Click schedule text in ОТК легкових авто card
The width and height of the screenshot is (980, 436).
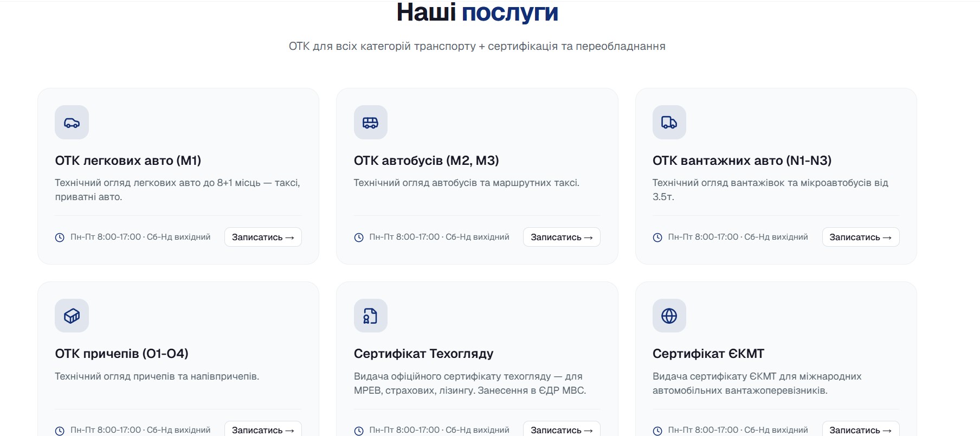[140, 237]
